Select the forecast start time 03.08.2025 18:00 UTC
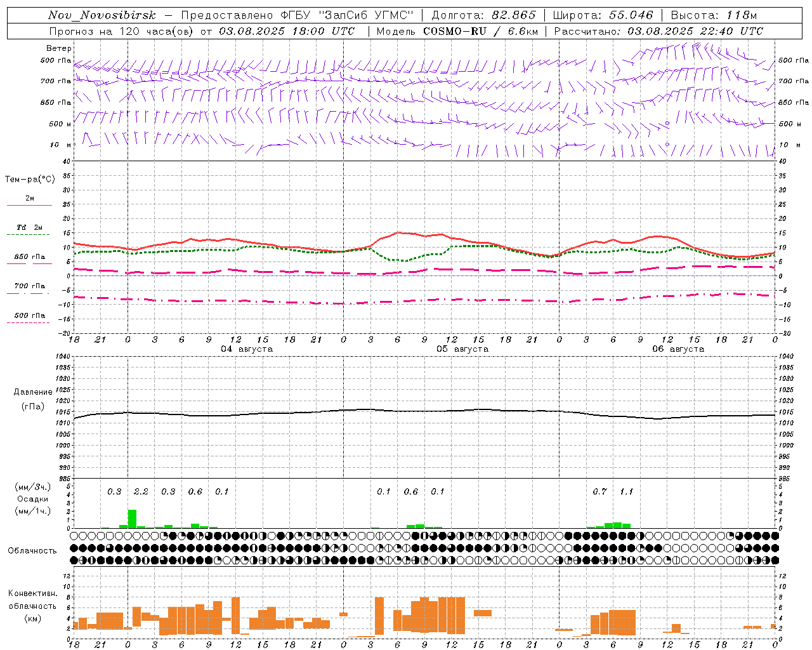This screenshot has width=812, height=650. [287, 31]
